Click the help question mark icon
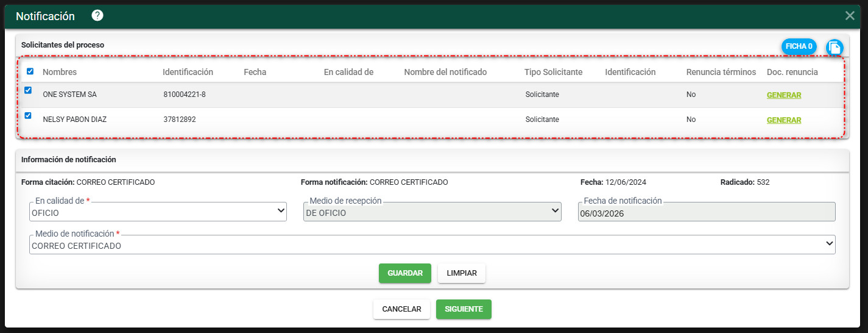 coord(97,15)
